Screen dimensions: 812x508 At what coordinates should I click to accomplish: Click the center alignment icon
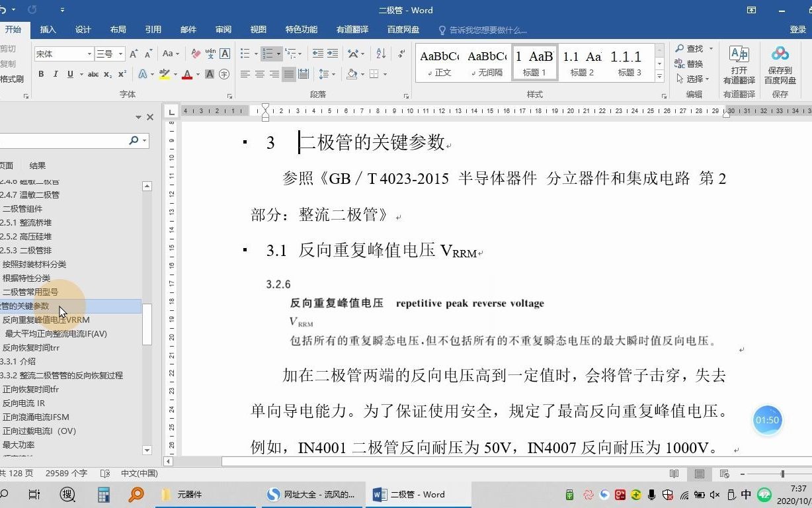260,74
